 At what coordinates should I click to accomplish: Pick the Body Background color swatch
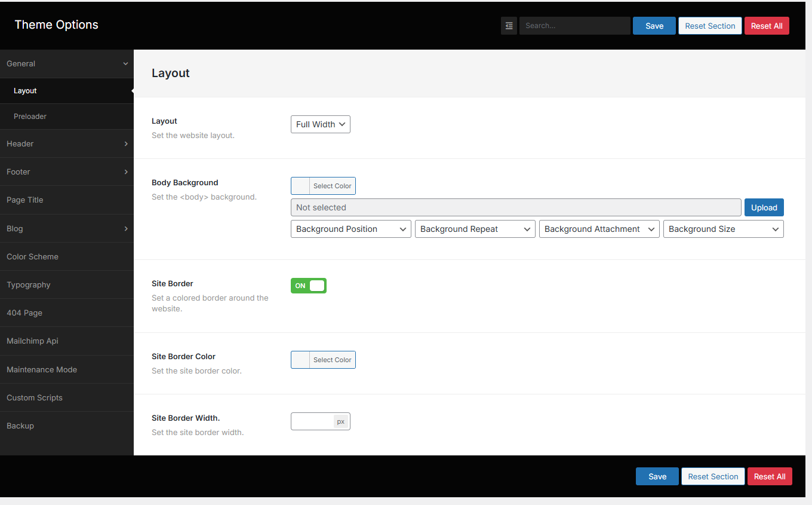pyautogui.click(x=300, y=186)
